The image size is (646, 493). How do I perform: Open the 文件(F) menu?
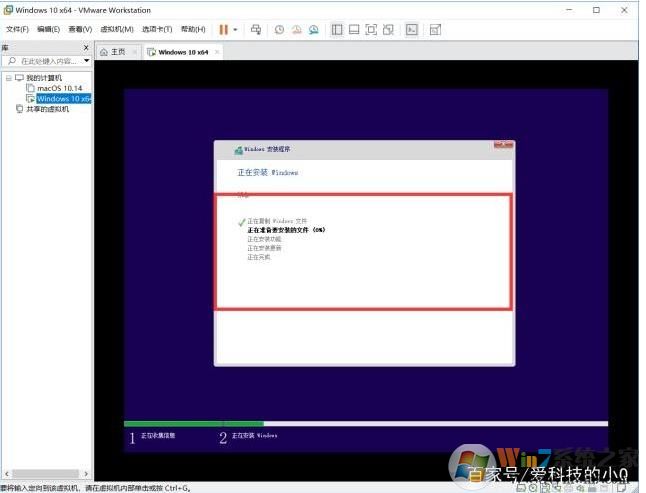tap(17, 30)
